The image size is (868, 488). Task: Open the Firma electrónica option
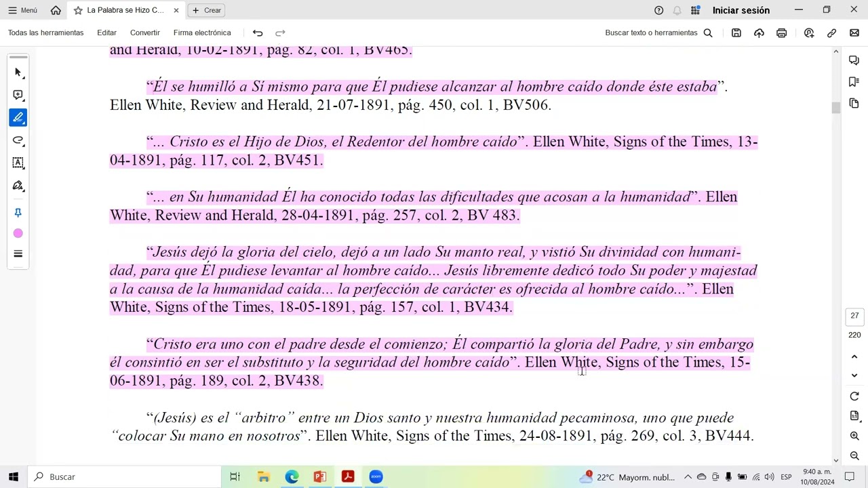point(202,33)
